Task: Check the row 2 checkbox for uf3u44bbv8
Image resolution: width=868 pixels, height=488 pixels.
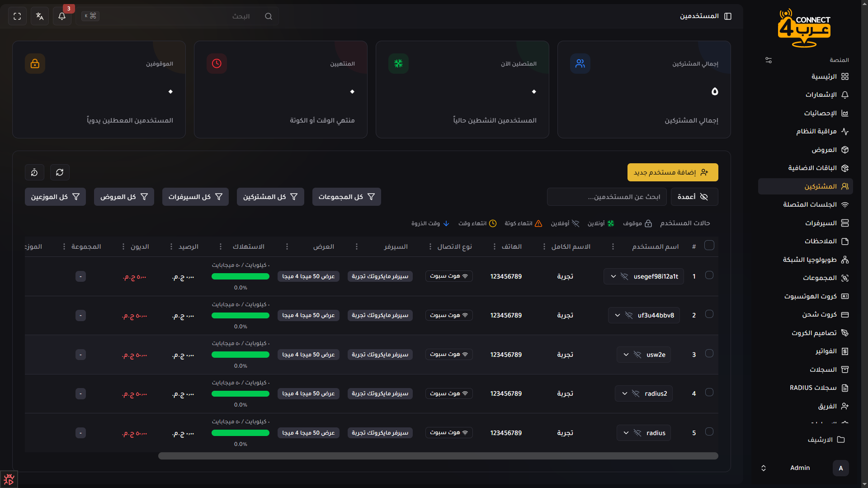Action: tap(709, 314)
